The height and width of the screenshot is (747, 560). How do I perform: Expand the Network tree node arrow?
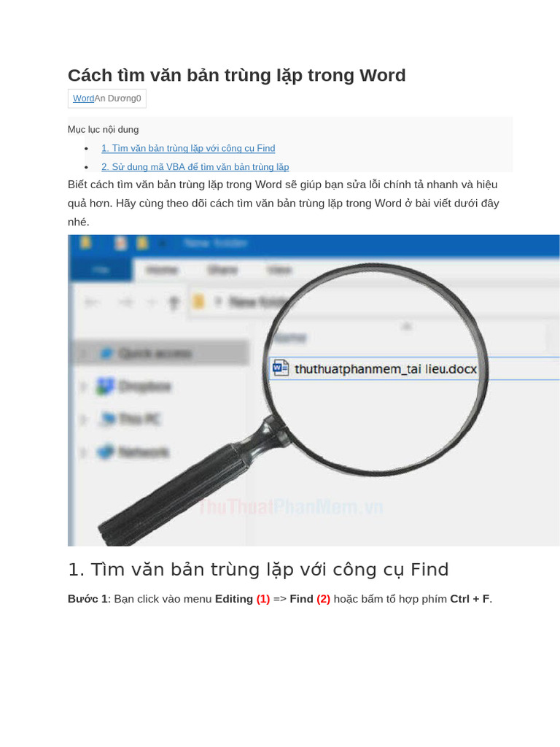pyautogui.click(x=83, y=452)
